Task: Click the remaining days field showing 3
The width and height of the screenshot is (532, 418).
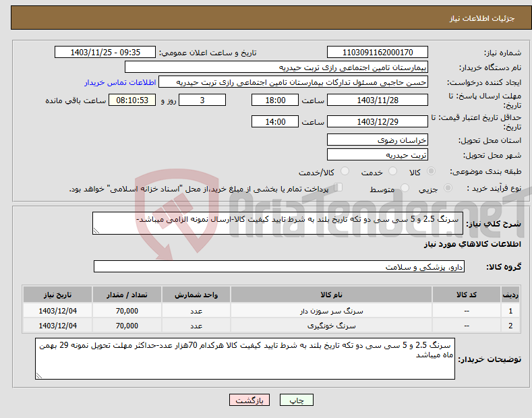Action: 202,100
